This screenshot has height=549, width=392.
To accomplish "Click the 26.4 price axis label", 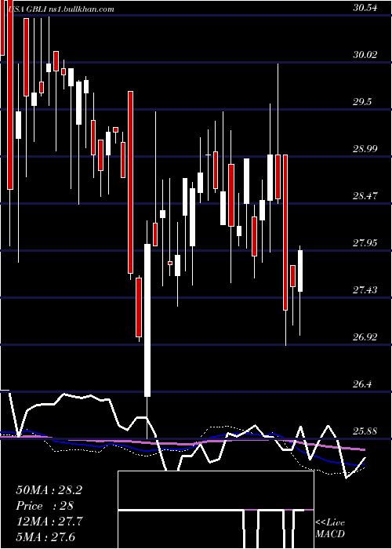I will click(x=362, y=384).
